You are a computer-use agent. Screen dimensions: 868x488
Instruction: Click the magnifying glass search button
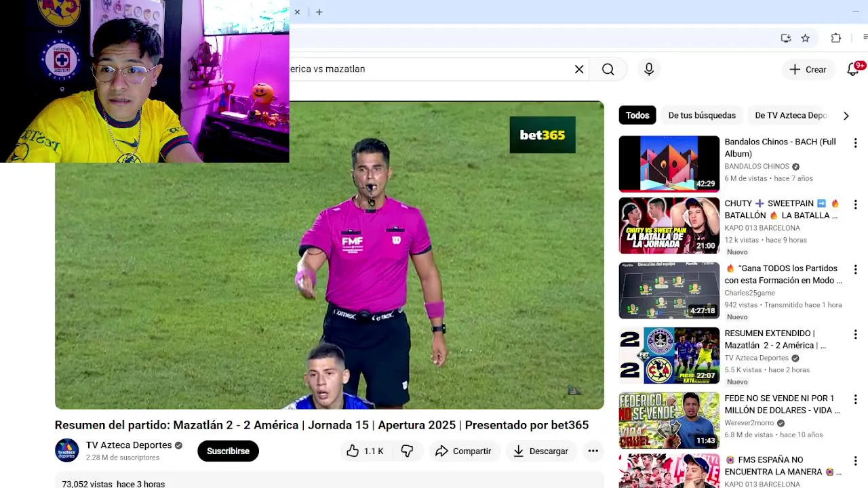[608, 69]
